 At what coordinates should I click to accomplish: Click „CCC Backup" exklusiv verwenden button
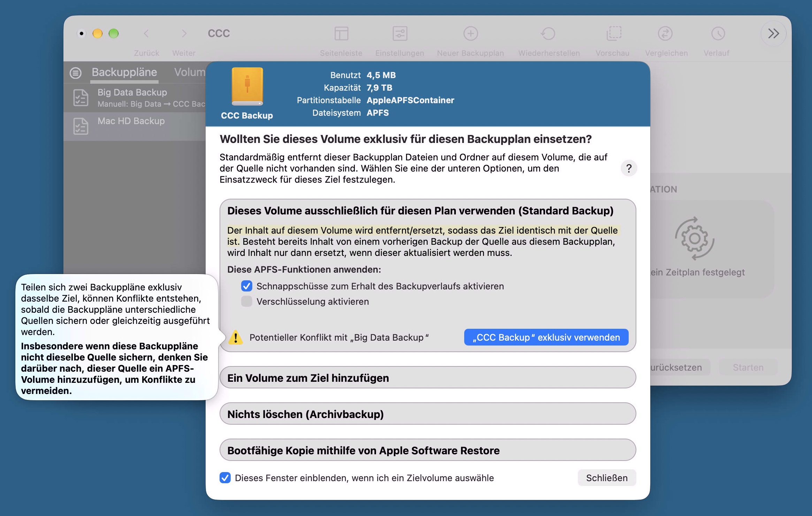pyautogui.click(x=546, y=337)
